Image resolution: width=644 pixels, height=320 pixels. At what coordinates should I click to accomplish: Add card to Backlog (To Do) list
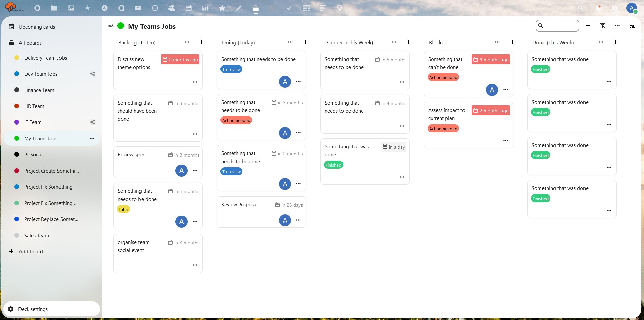202,42
